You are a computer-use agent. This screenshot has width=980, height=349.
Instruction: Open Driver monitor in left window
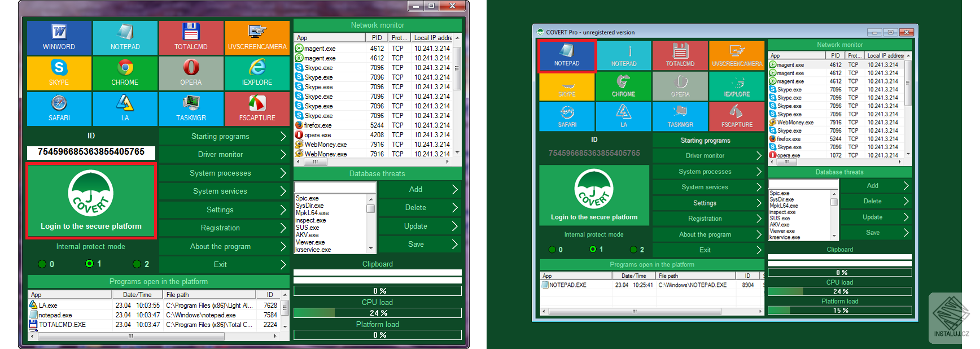224,154
